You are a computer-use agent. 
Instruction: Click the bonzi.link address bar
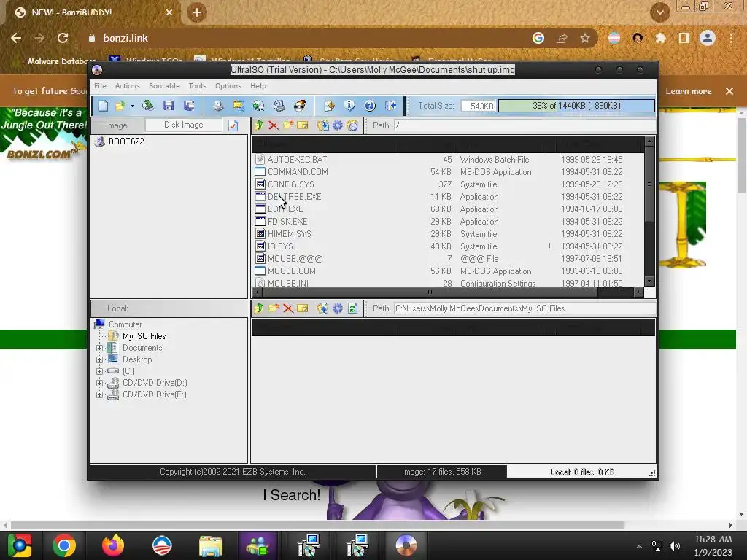coord(305,38)
